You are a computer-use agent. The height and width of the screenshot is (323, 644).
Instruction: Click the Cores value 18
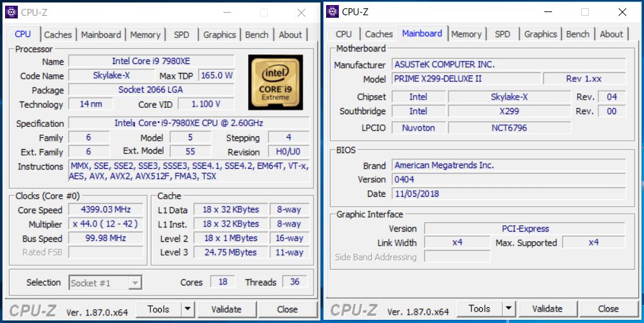pos(223,282)
